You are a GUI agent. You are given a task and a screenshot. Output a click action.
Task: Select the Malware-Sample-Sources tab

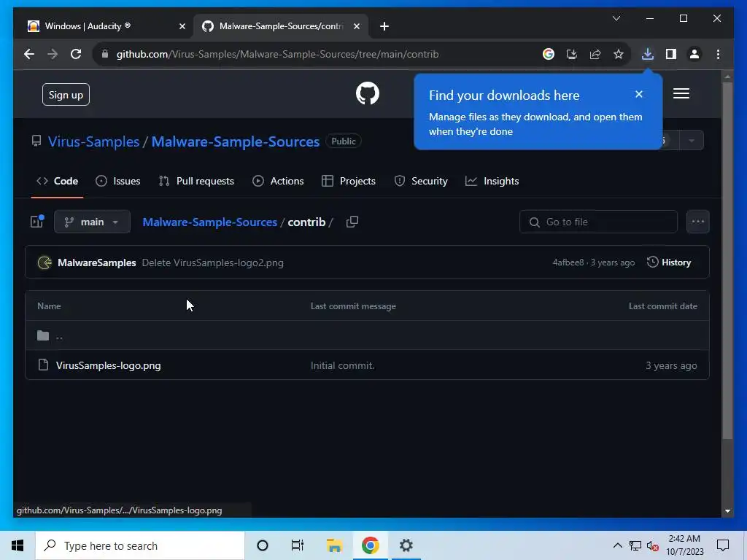click(281, 26)
